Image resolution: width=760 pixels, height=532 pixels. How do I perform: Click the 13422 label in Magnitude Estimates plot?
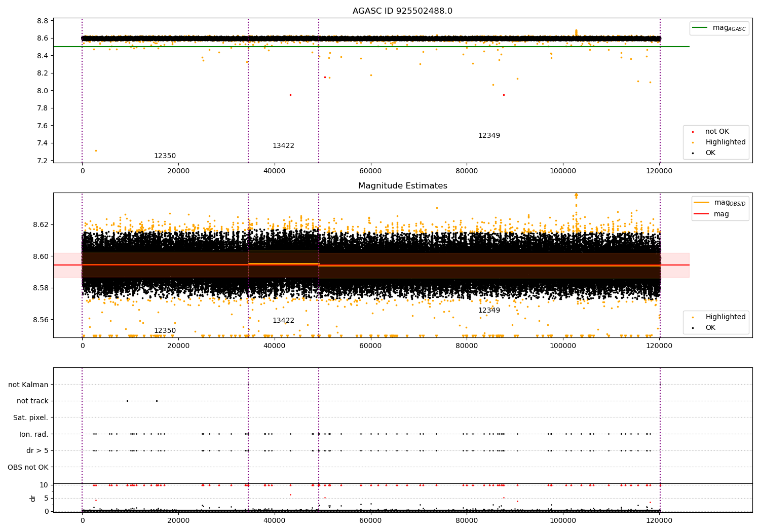(x=283, y=321)
